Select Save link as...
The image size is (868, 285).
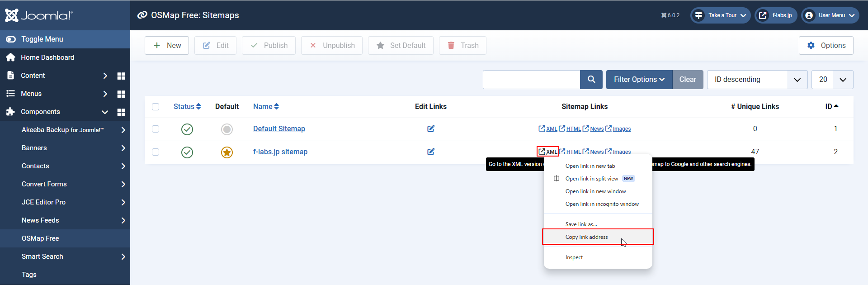(598, 224)
